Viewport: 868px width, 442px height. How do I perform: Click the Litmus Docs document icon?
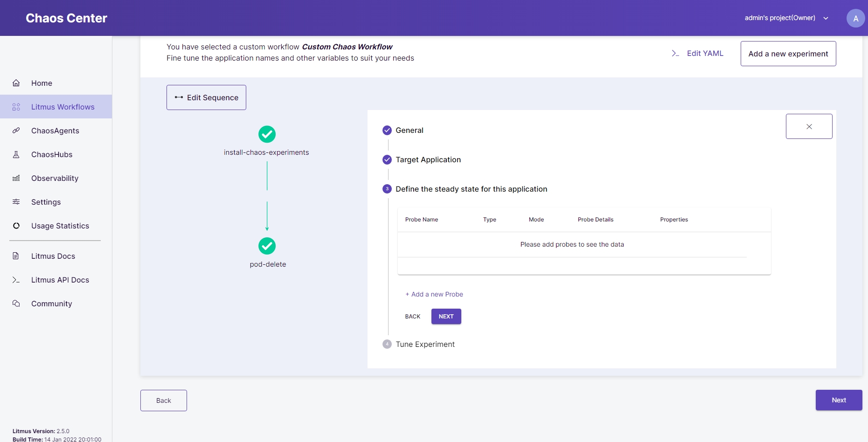tap(16, 256)
